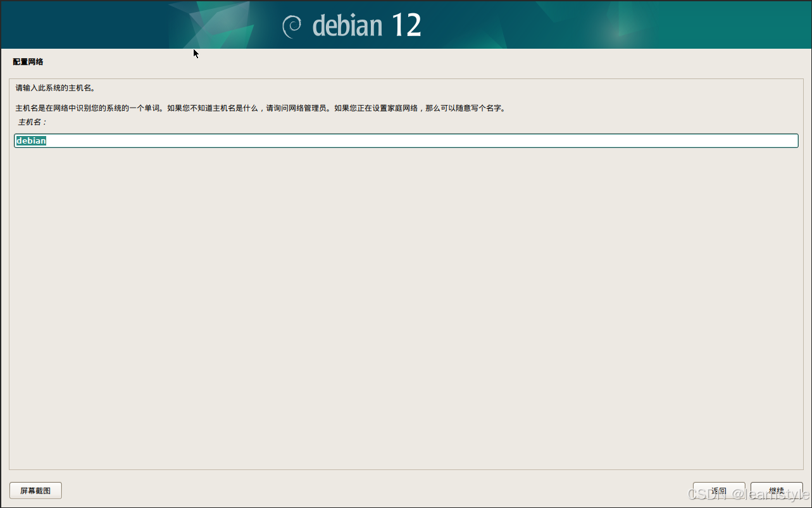Click the 返回 go back button
This screenshot has width=812, height=508.
click(x=718, y=490)
